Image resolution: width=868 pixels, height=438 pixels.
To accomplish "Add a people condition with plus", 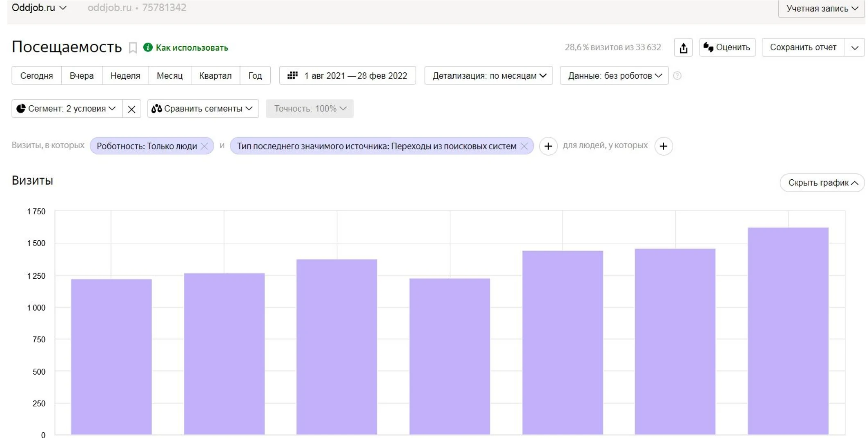I will (663, 146).
